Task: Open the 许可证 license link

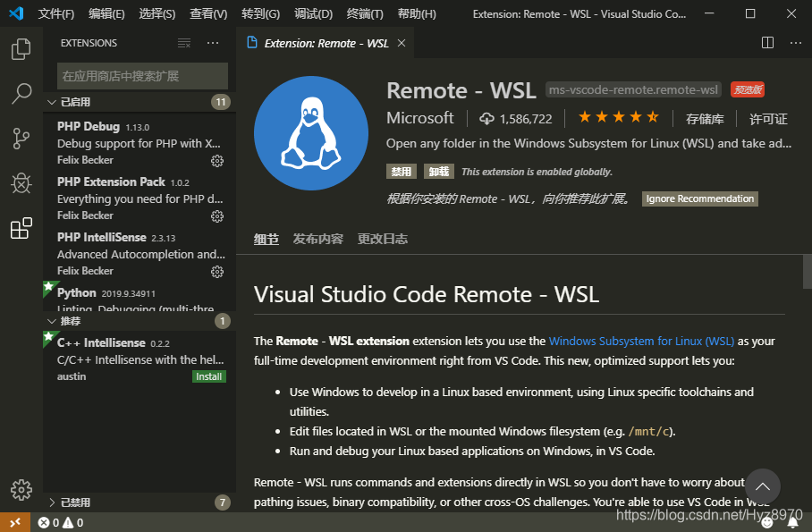Action: pos(768,119)
